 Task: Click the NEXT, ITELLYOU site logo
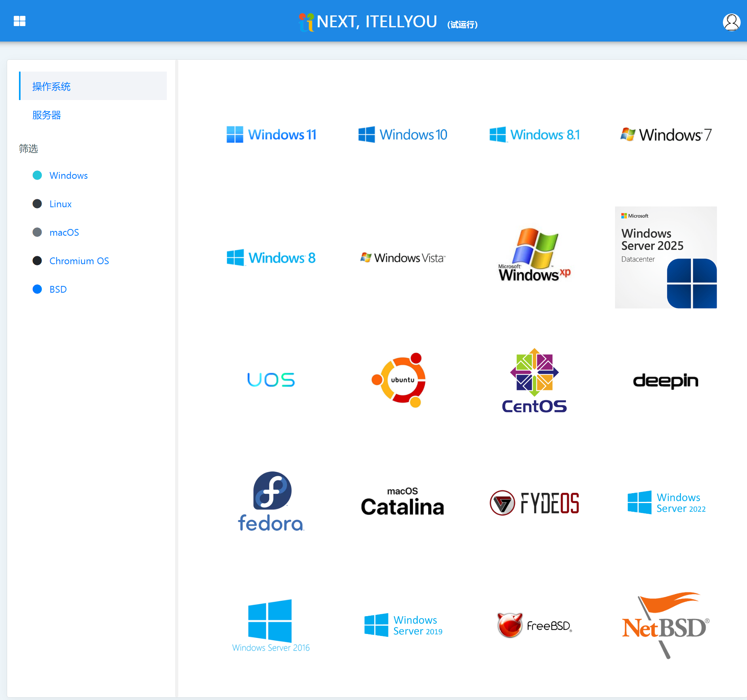368,22
